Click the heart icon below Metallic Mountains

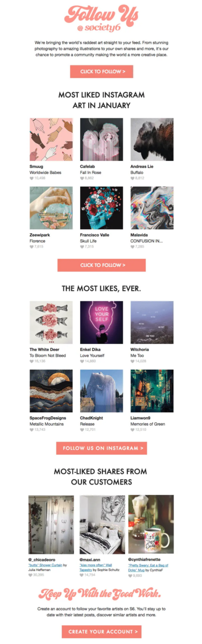(32, 429)
